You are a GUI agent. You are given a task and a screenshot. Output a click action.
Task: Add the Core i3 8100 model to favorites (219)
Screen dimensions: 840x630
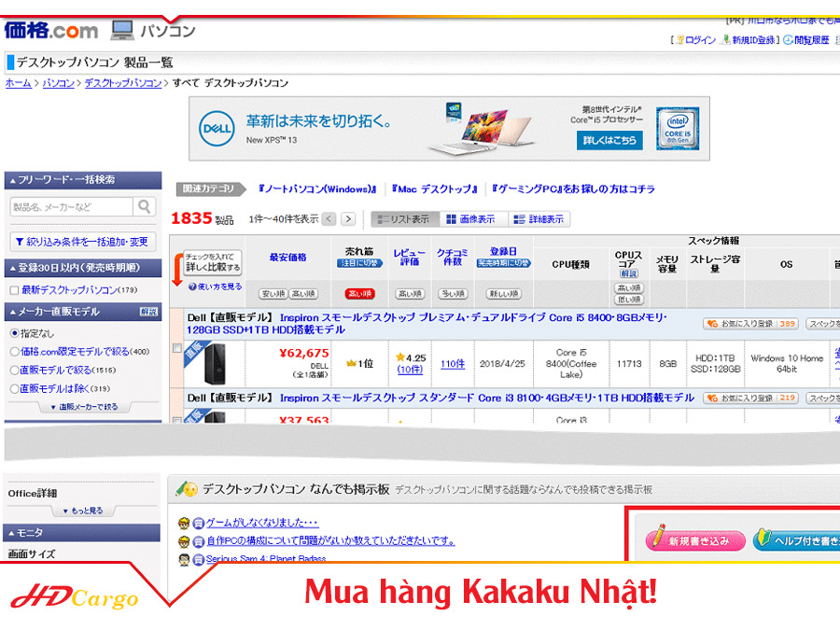pos(750,398)
